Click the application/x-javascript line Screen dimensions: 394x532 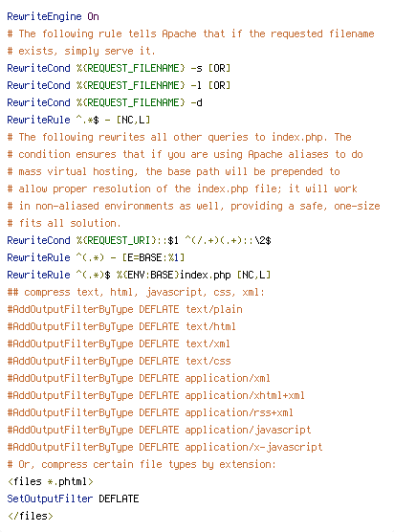(164, 448)
